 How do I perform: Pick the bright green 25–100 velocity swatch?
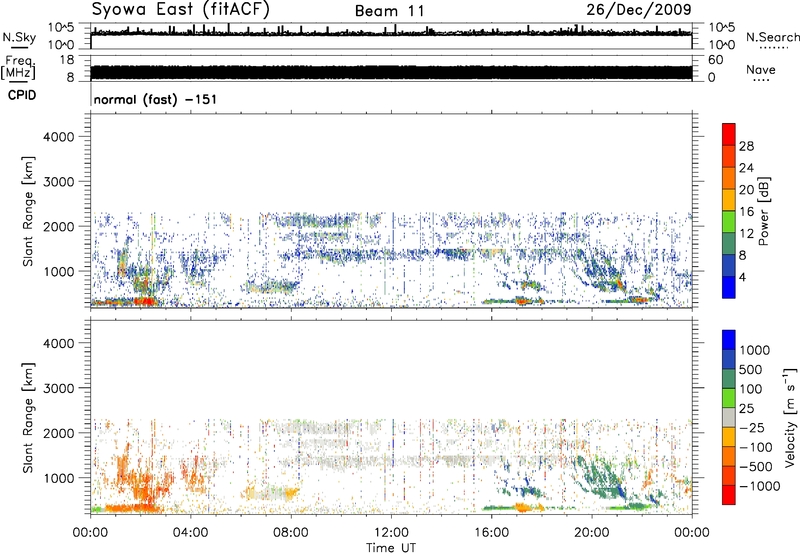point(729,398)
